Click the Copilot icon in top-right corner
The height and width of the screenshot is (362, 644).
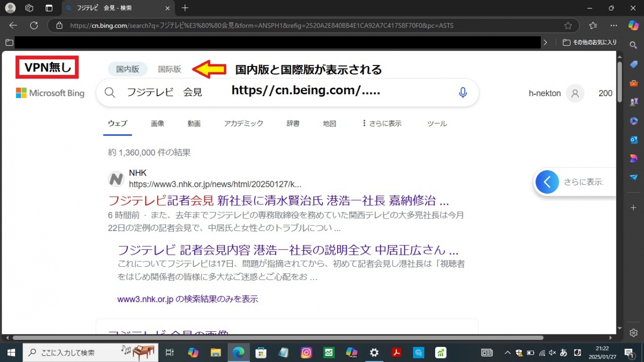point(633,25)
